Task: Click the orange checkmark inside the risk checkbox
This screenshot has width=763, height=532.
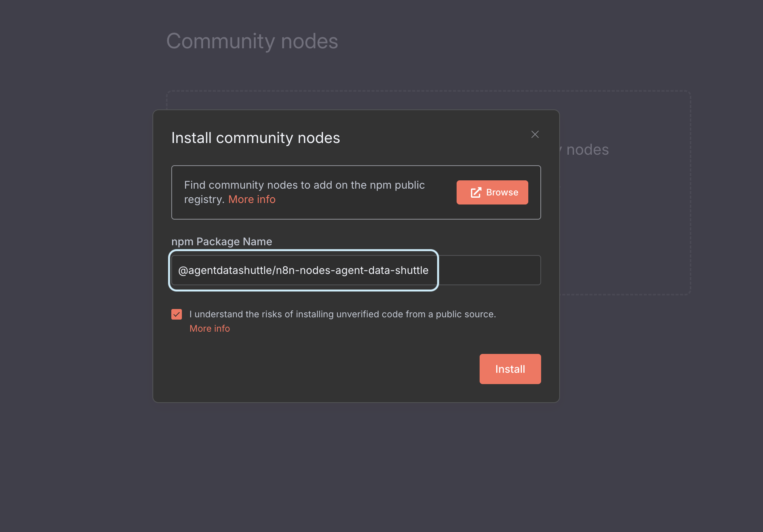Action: (x=177, y=314)
